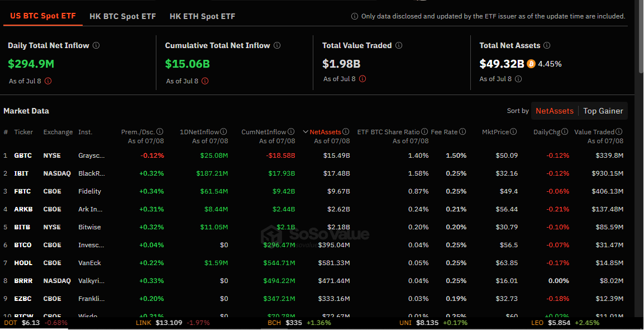Click info icon beside MktPrice header

tap(513, 131)
